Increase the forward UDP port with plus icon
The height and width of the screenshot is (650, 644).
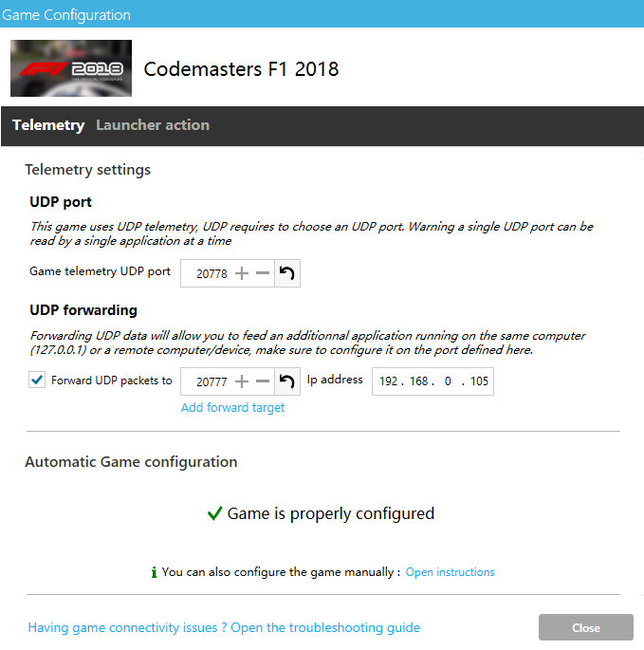(242, 381)
